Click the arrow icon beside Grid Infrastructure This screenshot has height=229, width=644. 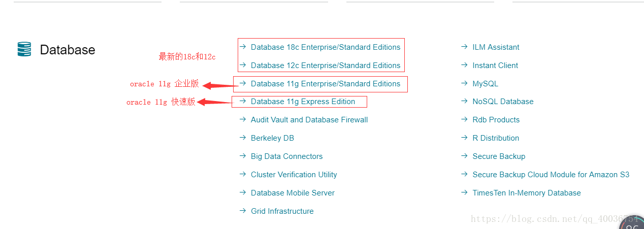tap(243, 211)
